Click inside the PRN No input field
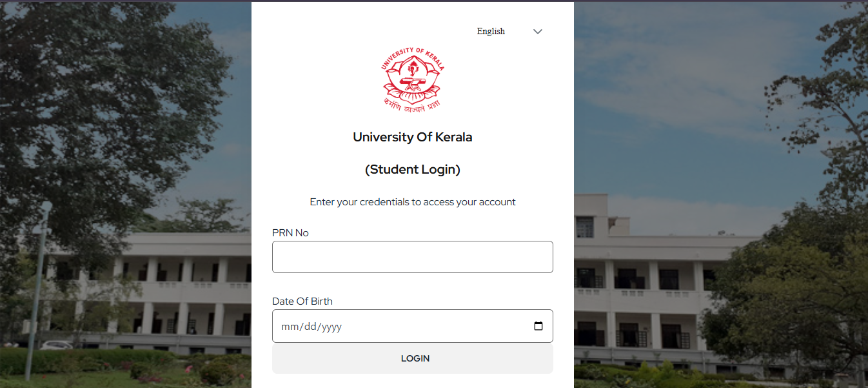Screen dimensions: 868x388 [412, 256]
